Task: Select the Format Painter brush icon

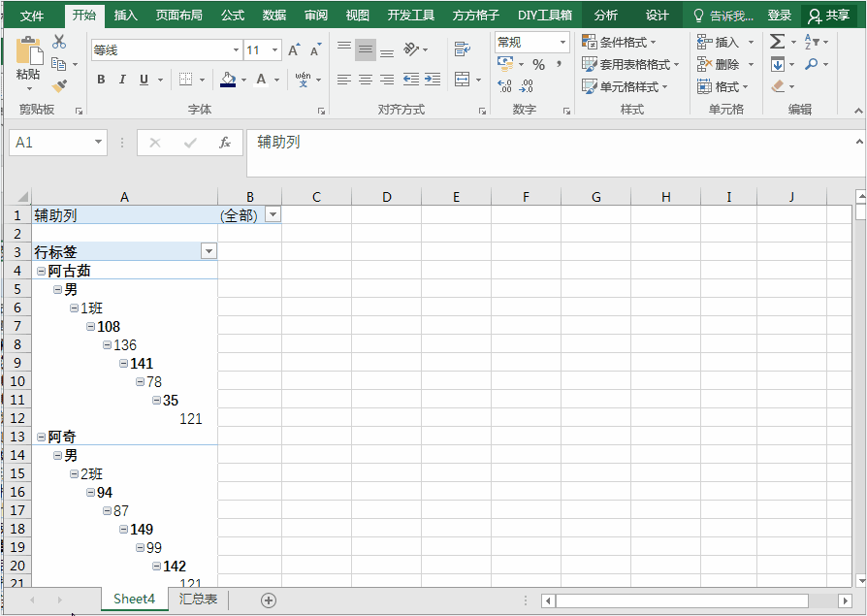Action: 59,85
